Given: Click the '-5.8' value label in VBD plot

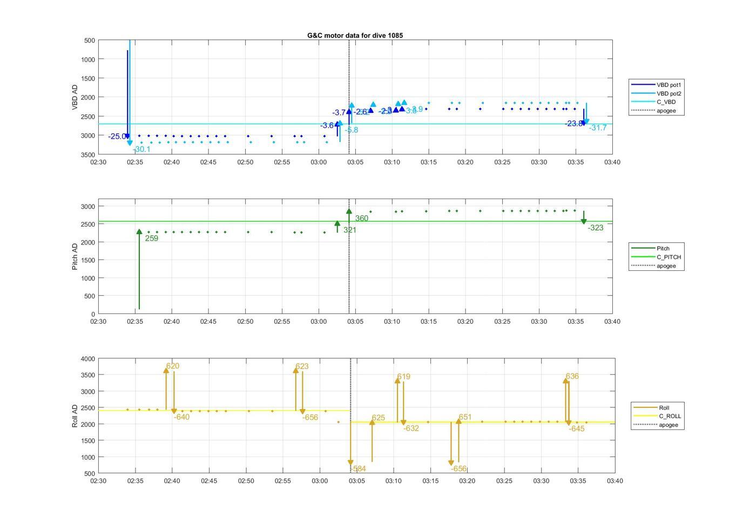Looking at the screenshot, I should click(351, 130).
